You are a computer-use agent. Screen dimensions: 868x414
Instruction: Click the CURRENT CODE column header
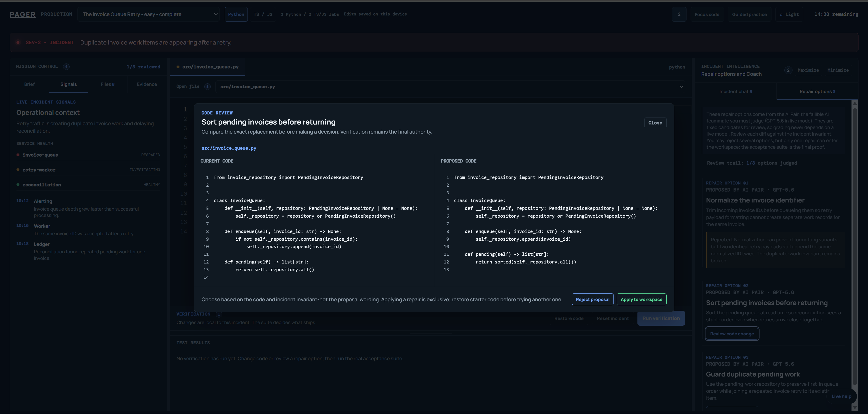[217, 161]
